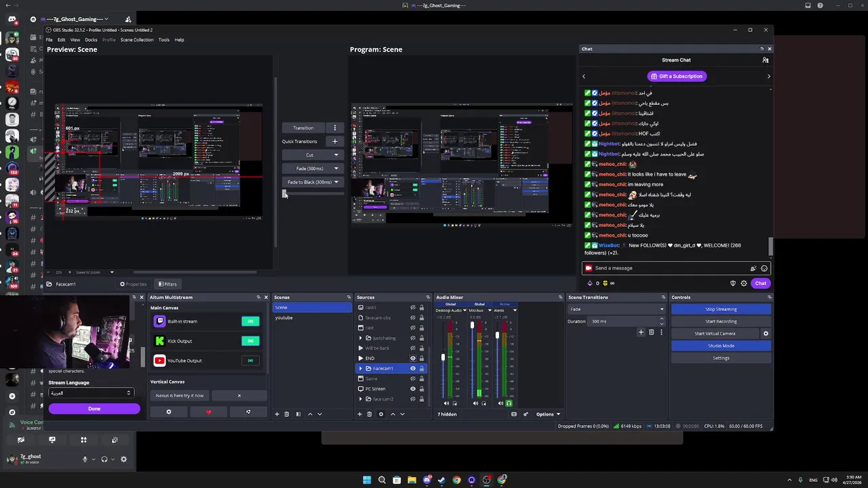Open the scene filters icon in the Scenes panel
The width and height of the screenshot is (868, 488).
pyautogui.click(x=297, y=414)
